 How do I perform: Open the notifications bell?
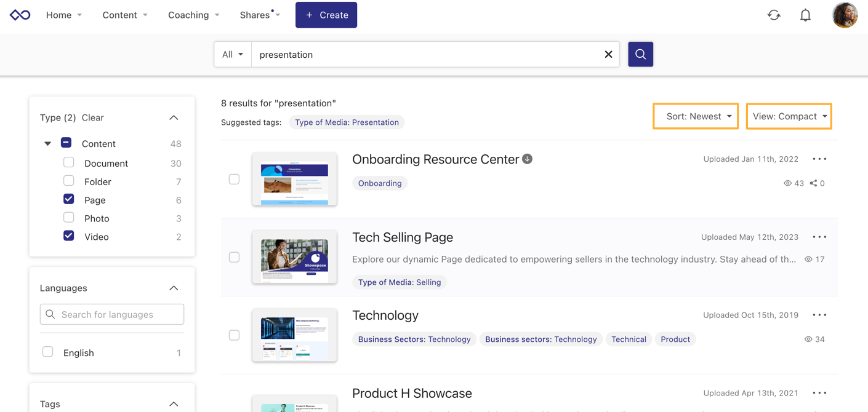[x=805, y=15]
